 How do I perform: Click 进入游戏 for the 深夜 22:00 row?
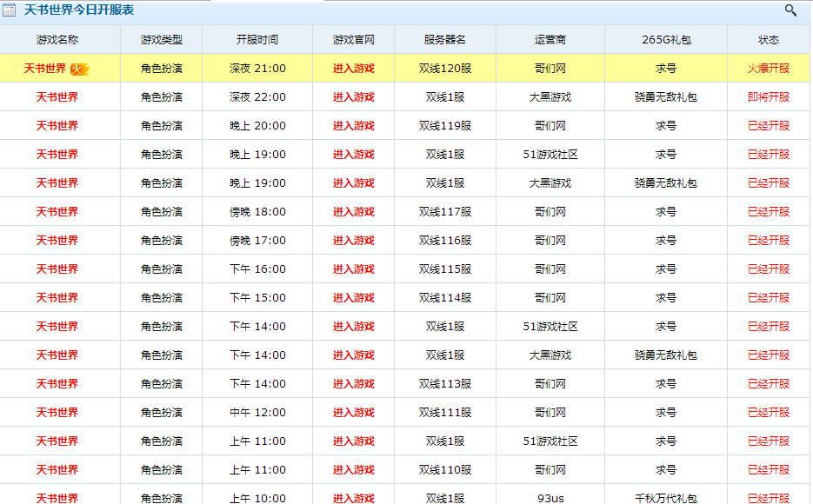353,96
